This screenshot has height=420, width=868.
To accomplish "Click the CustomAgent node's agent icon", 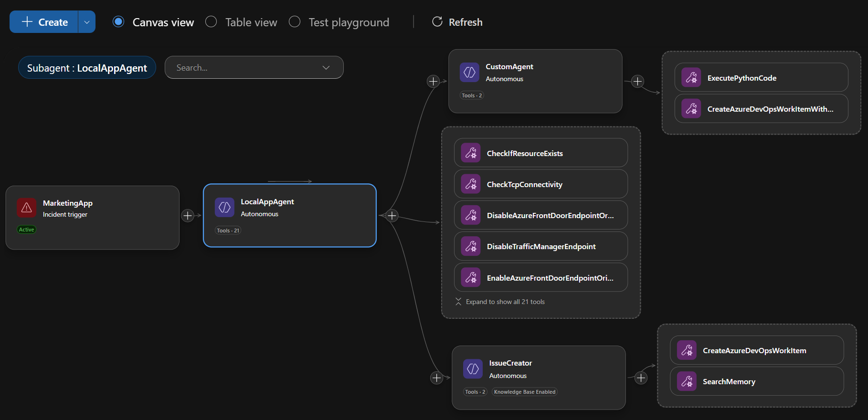I will 469,72.
